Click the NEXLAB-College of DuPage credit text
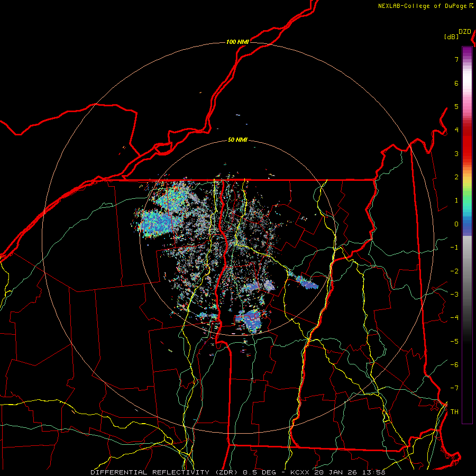The height and width of the screenshot is (476, 476). tap(423, 6)
